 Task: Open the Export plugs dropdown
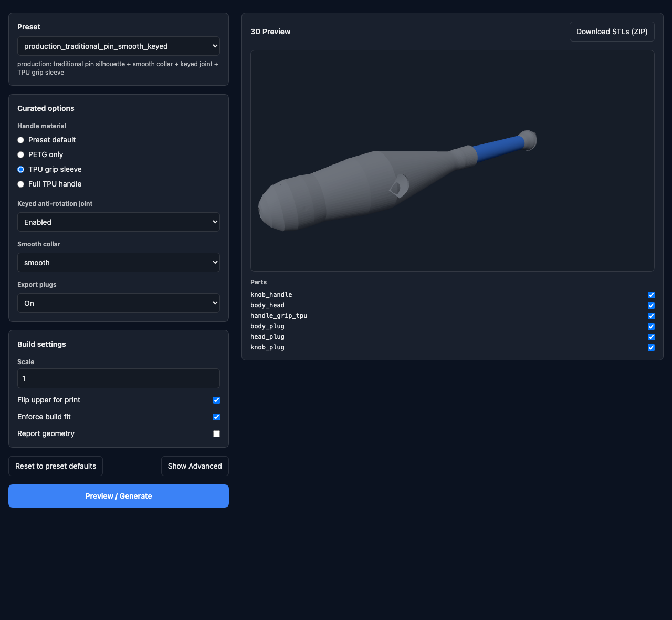tap(118, 303)
